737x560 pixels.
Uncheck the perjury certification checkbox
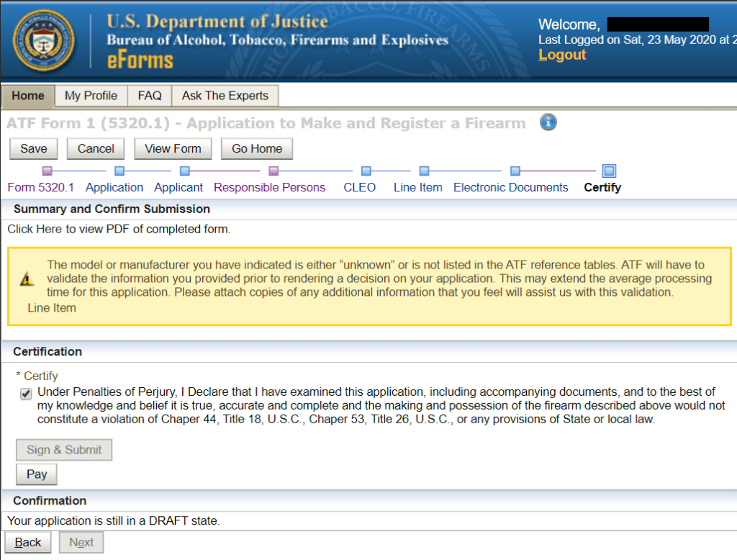(x=26, y=394)
